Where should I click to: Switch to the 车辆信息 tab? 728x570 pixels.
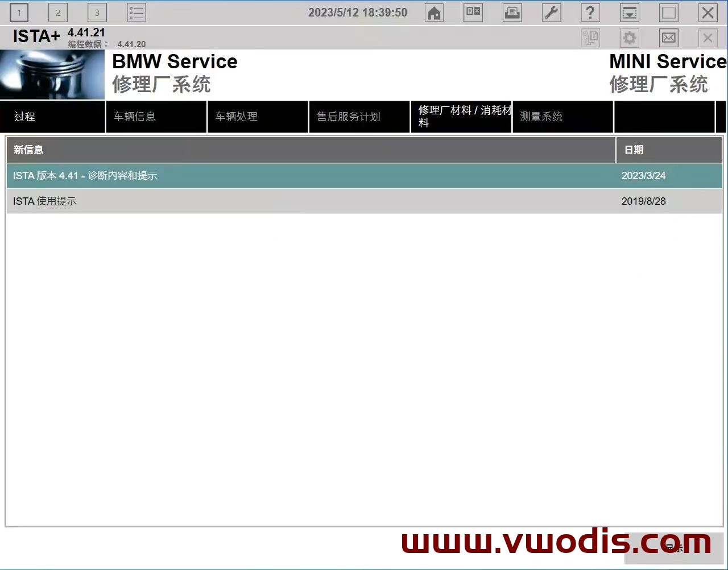[x=156, y=117]
